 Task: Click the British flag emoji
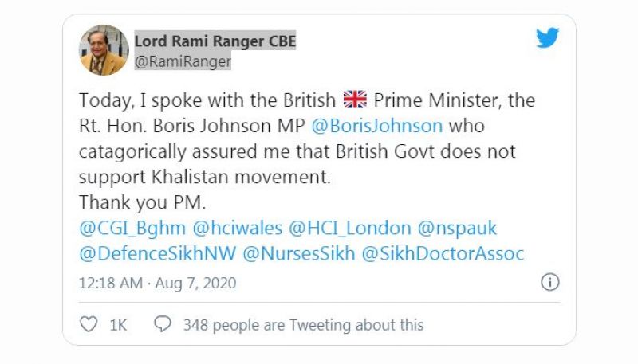tap(355, 100)
